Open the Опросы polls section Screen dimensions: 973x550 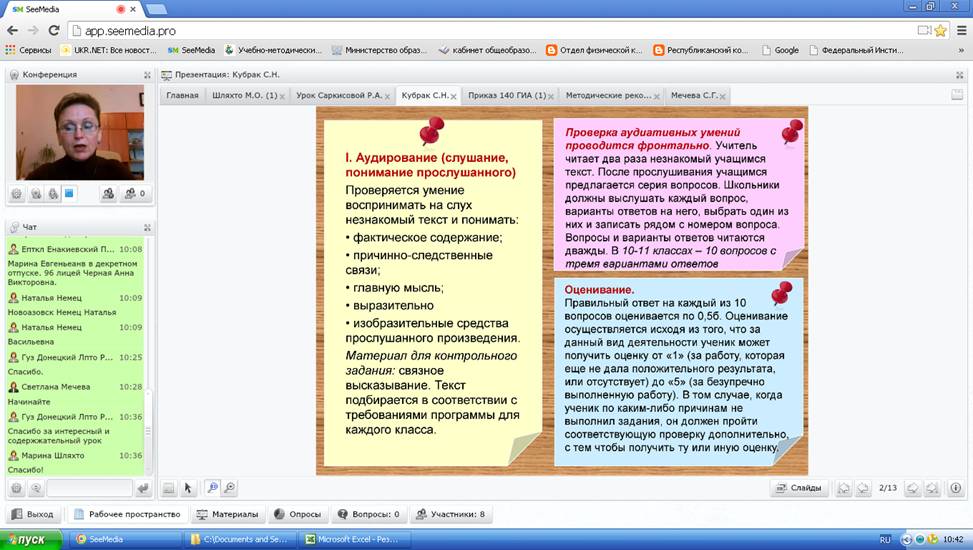pos(297,514)
